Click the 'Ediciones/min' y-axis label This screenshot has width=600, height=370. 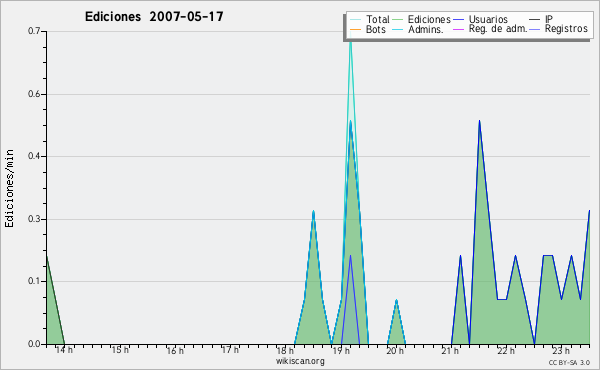coord(9,188)
